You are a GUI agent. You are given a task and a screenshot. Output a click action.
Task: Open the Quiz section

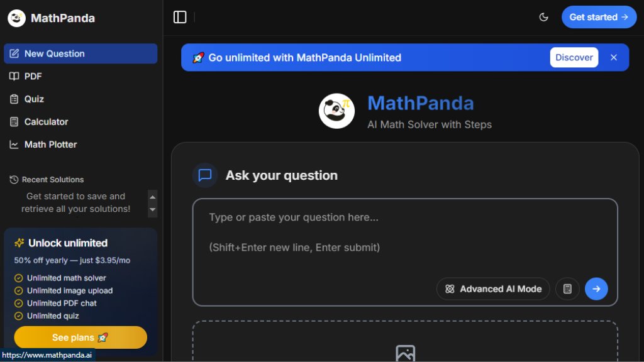pos(80,99)
